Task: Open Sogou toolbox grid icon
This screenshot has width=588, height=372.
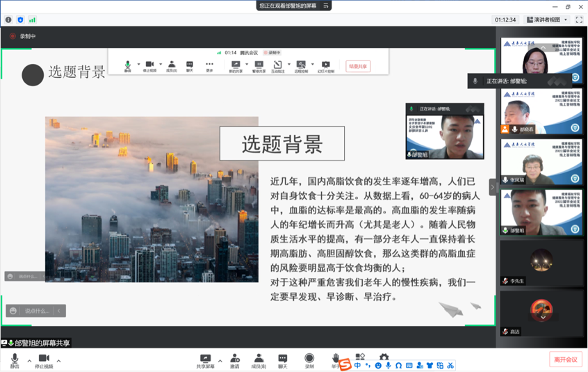Action: click(x=440, y=365)
